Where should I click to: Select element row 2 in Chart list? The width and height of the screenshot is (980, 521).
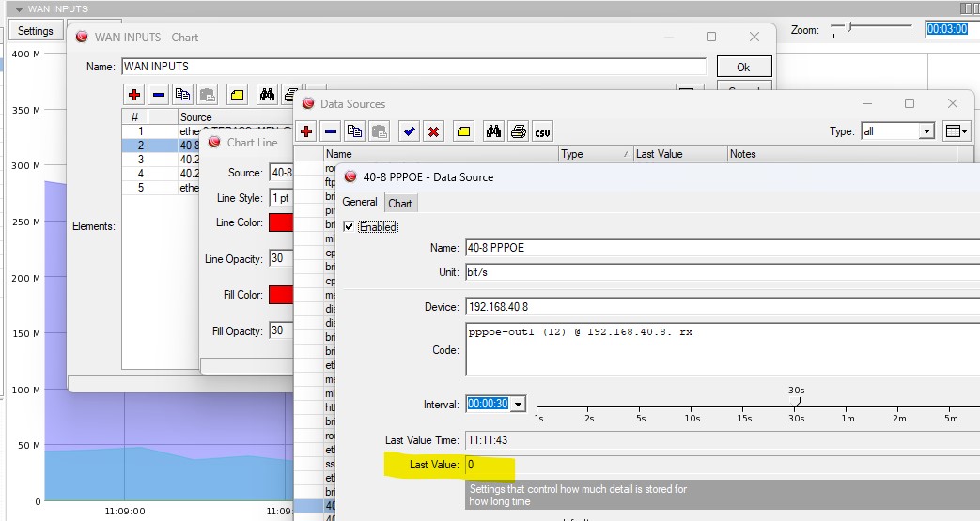click(x=161, y=145)
